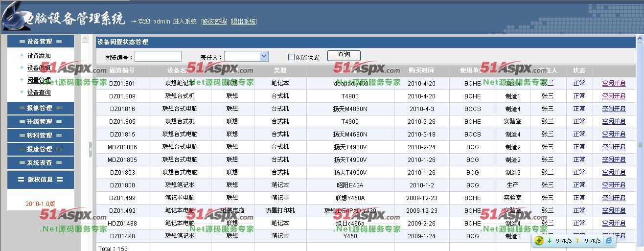Select the date cell 2009-2-26
This screenshot has width=644, height=251.
tap(421, 224)
